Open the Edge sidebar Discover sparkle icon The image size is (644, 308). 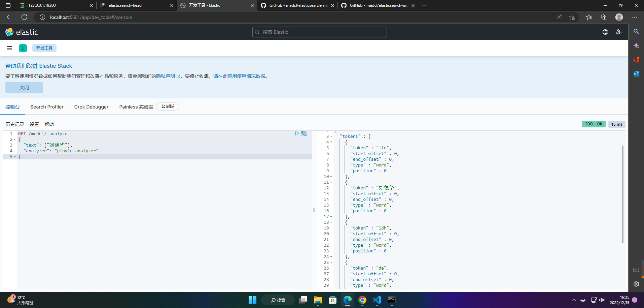[x=636, y=45]
